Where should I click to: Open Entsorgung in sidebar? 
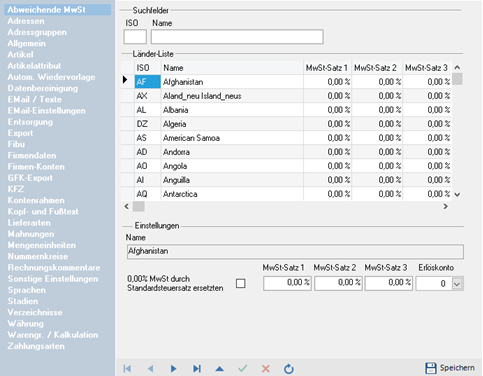(x=30, y=122)
